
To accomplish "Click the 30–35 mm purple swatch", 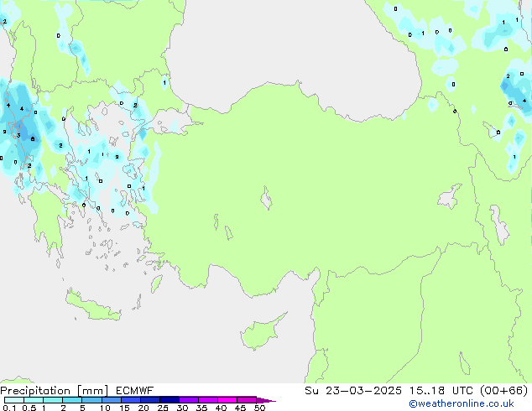I will 189,400.
